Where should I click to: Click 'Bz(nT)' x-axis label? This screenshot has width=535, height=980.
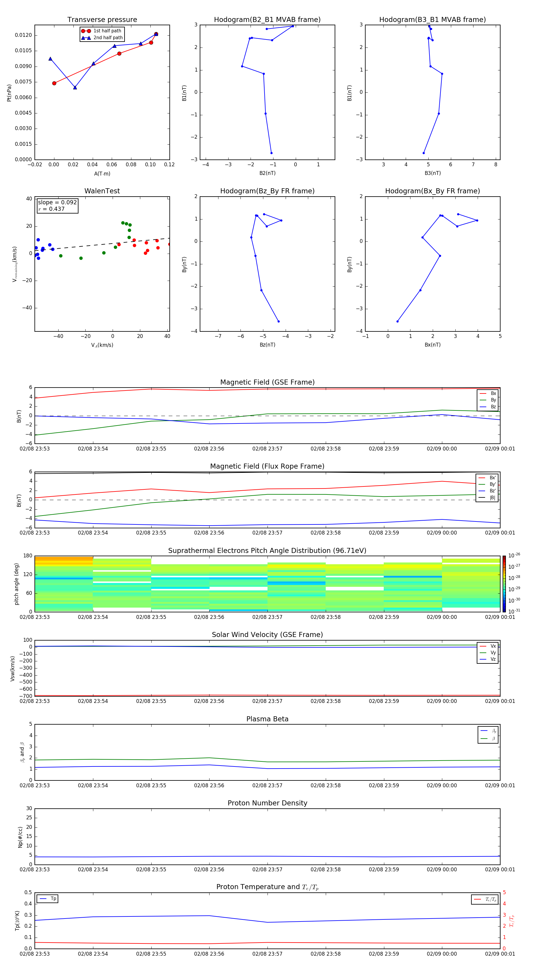[267, 345]
